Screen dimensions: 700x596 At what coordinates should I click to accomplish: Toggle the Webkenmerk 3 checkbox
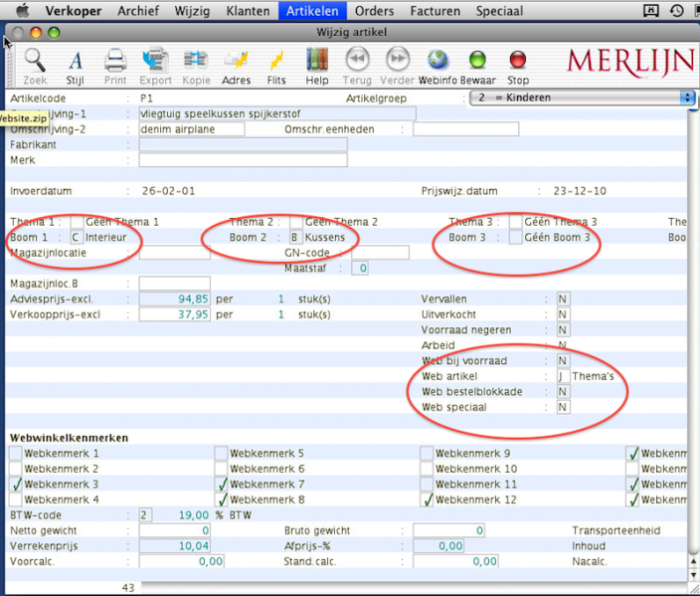point(16,485)
